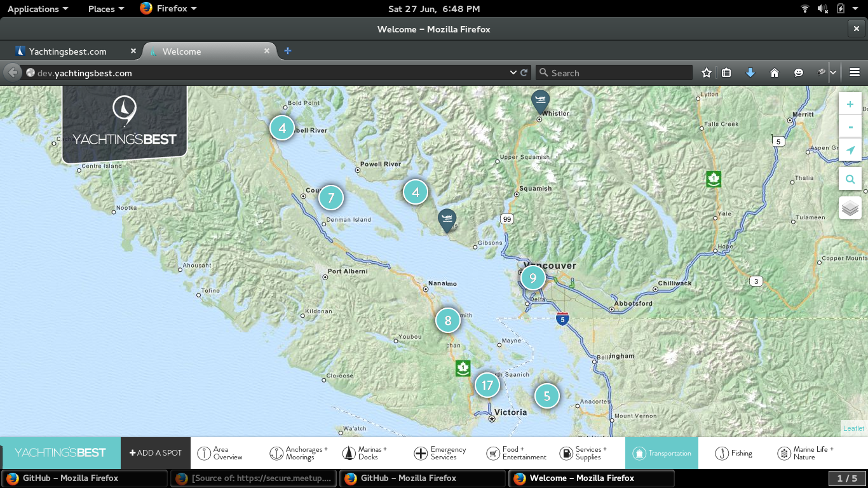Click the Firefox home icon
The width and height of the screenshot is (868, 488).
point(774,73)
